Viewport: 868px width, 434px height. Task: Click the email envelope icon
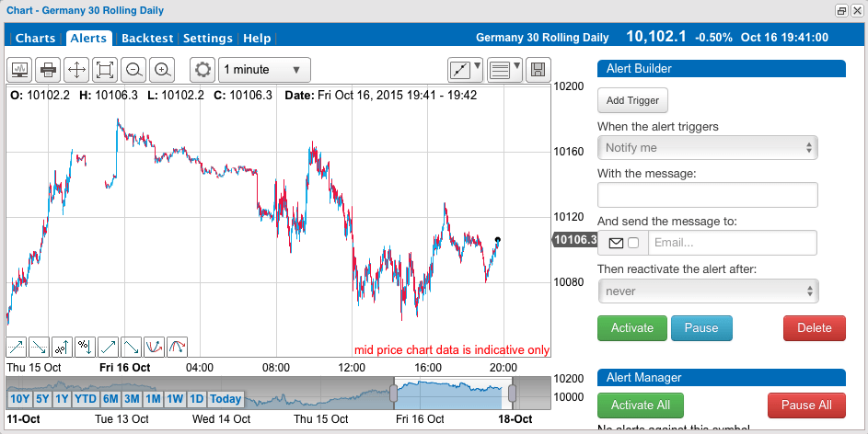click(x=616, y=244)
